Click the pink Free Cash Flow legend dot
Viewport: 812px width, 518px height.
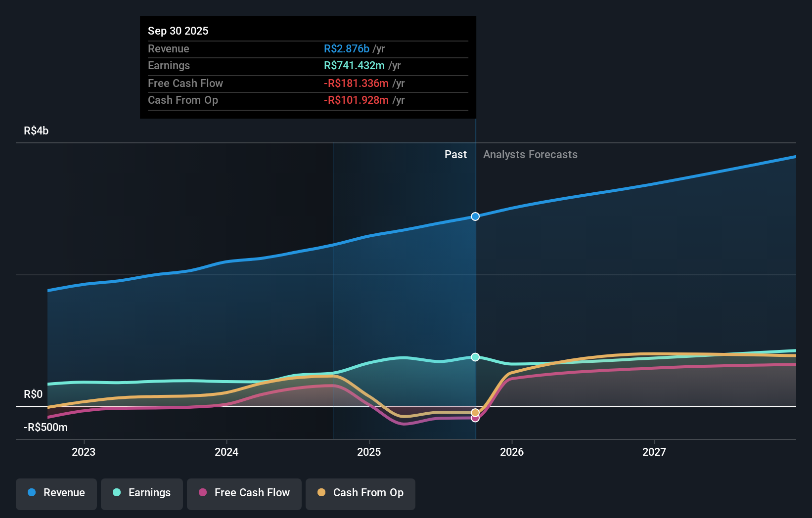point(203,493)
